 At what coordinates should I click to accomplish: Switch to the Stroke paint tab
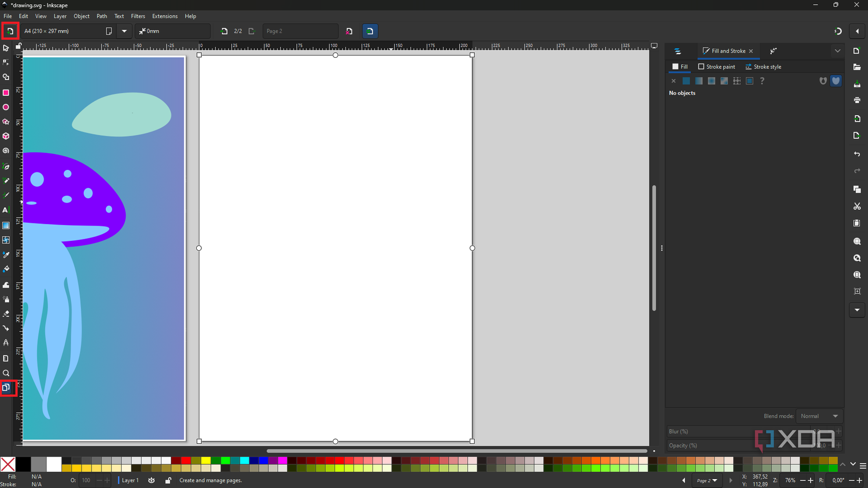click(716, 67)
